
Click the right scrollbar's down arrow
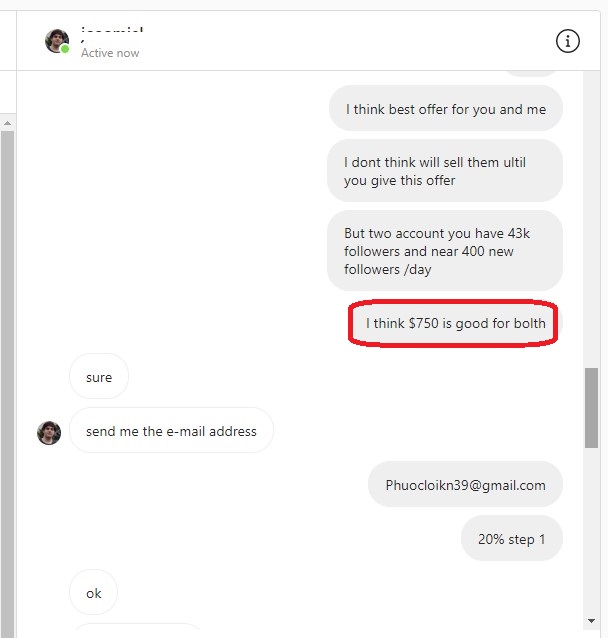coord(592,621)
